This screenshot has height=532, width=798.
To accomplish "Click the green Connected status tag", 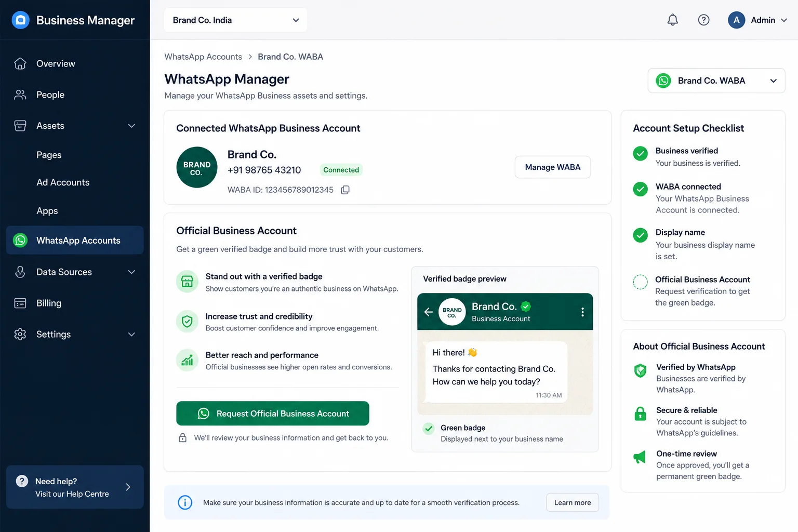I will coord(341,170).
